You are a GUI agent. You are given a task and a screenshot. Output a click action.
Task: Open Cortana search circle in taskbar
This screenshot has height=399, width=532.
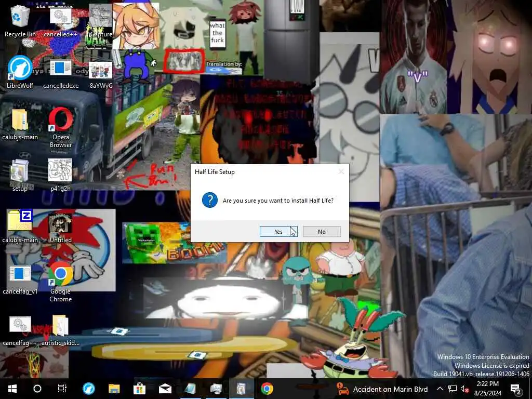tap(37, 389)
